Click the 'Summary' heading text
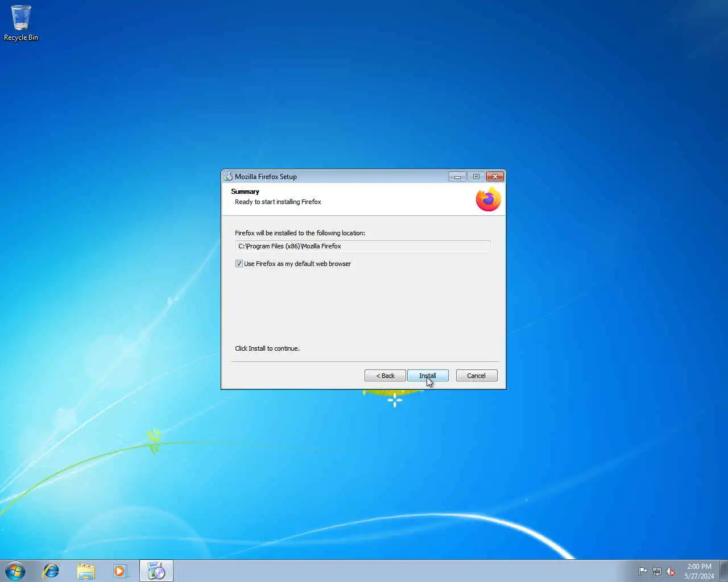Image resolution: width=728 pixels, height=582 pixels. tap(245, 192)
